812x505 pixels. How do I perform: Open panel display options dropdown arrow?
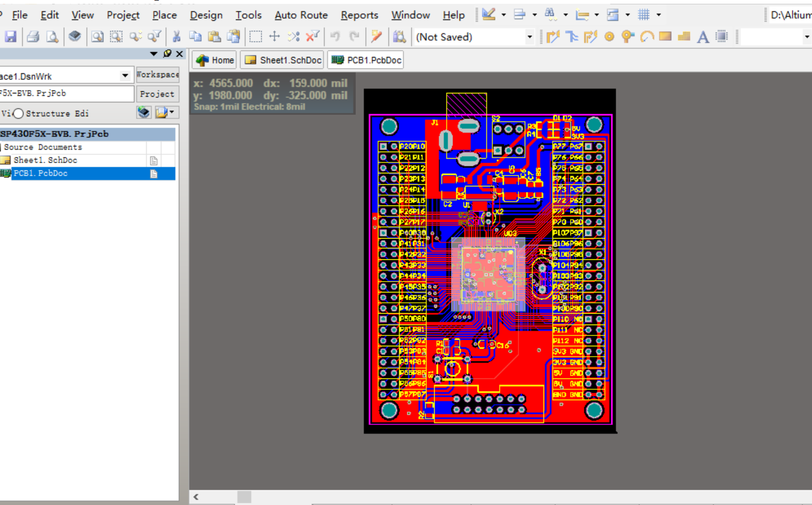tap(172, 112)
